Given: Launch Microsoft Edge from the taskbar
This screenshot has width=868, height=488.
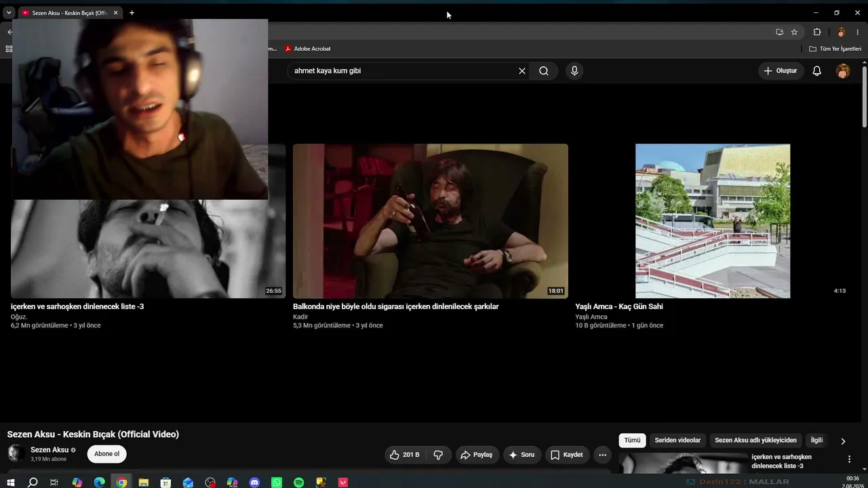Looking at the screenshot, I should [x=99, y=483].
